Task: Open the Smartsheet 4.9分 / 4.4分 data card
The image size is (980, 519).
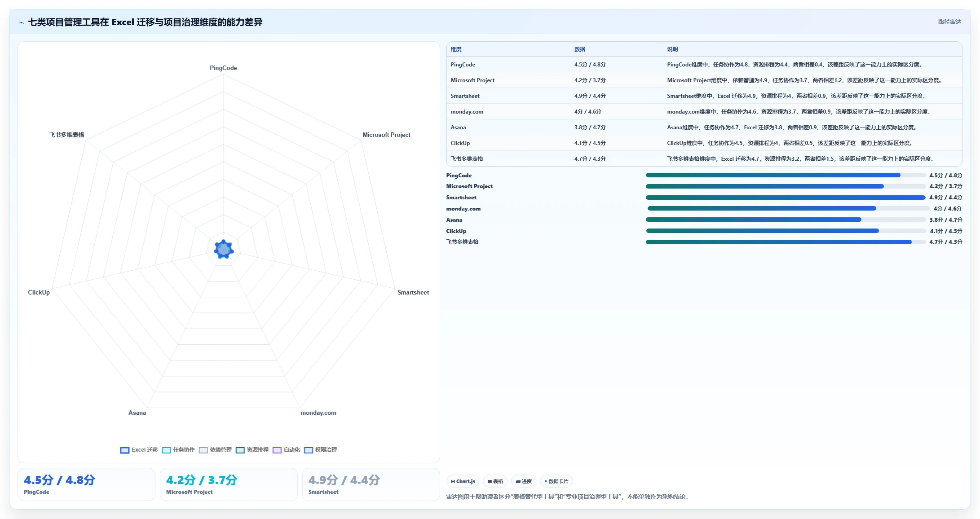Action: (371, 484)
